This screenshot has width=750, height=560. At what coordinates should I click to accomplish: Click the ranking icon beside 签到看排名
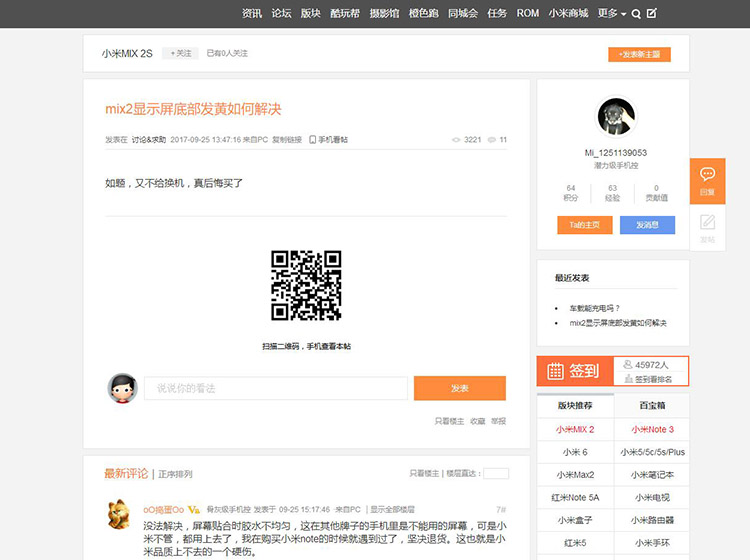pos(629,379)
